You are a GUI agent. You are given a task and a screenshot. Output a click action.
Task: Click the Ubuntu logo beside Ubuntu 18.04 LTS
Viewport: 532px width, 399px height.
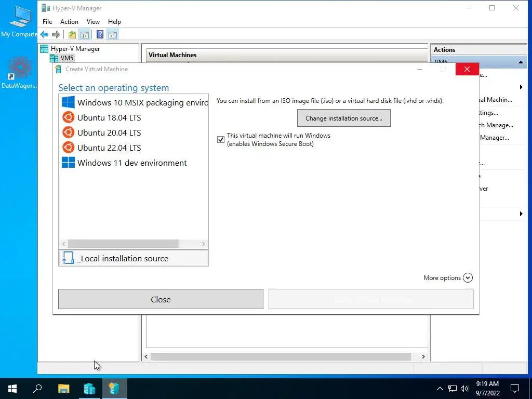pos(68,117)
